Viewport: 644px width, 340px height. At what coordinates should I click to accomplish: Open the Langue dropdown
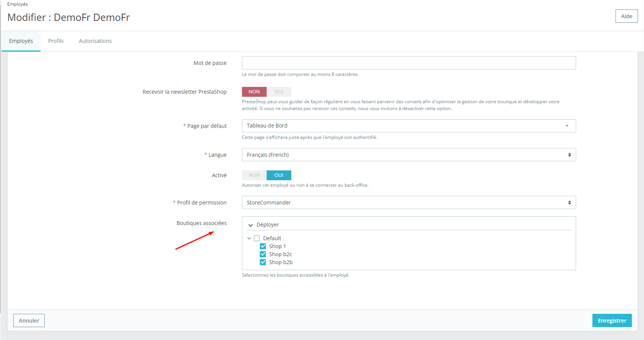pos(408,155)
